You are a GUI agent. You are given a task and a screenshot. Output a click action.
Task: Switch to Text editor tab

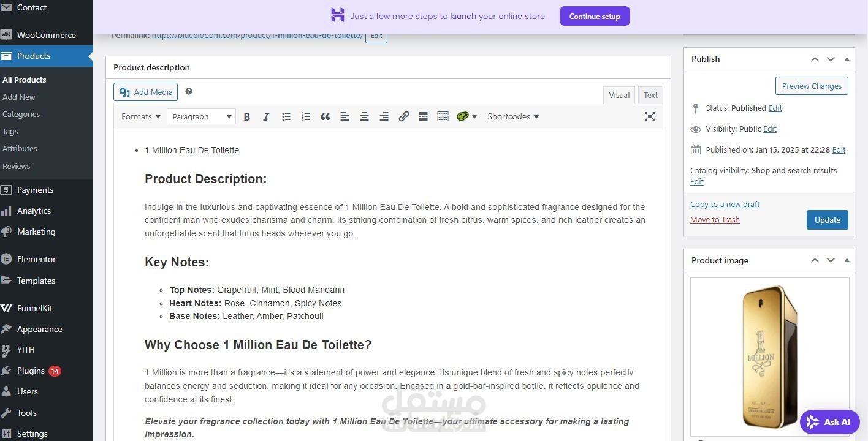tap(650, 95)
